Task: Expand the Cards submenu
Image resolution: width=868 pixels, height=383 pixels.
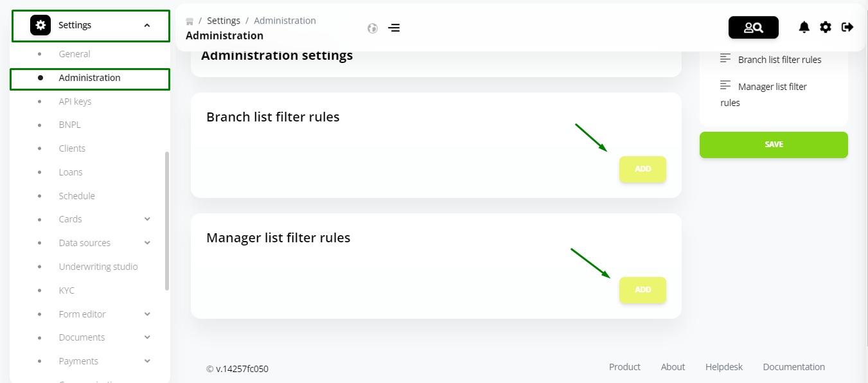Action: tap(147, 219)
